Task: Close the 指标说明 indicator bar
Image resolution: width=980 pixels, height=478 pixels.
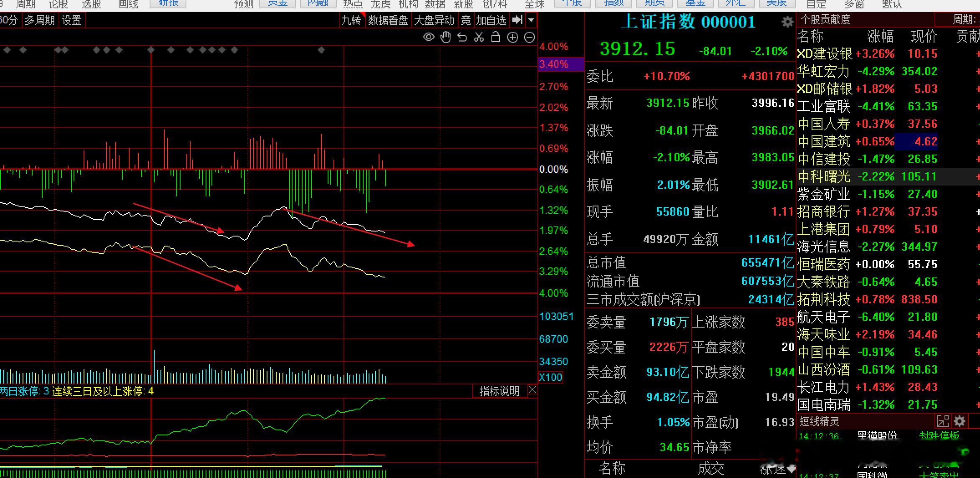Action: [x=532, y=390]
